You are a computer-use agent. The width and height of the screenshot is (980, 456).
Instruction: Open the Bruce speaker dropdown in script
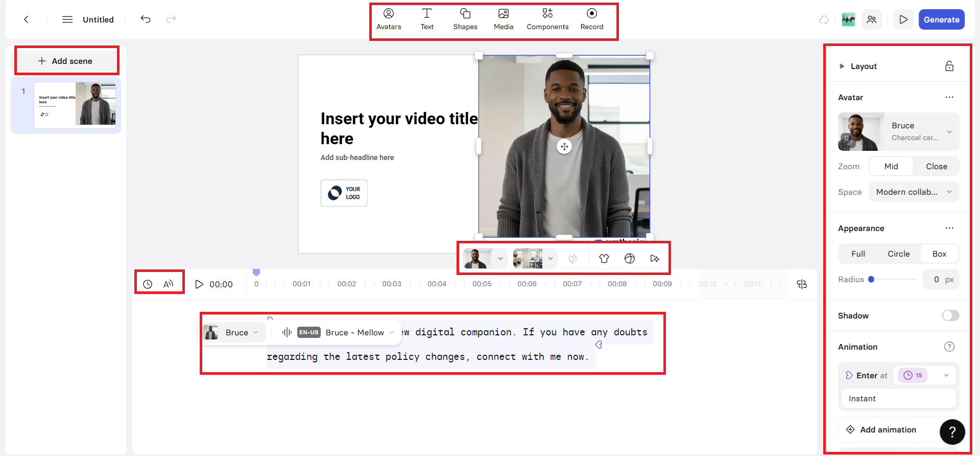click(234, 332)
